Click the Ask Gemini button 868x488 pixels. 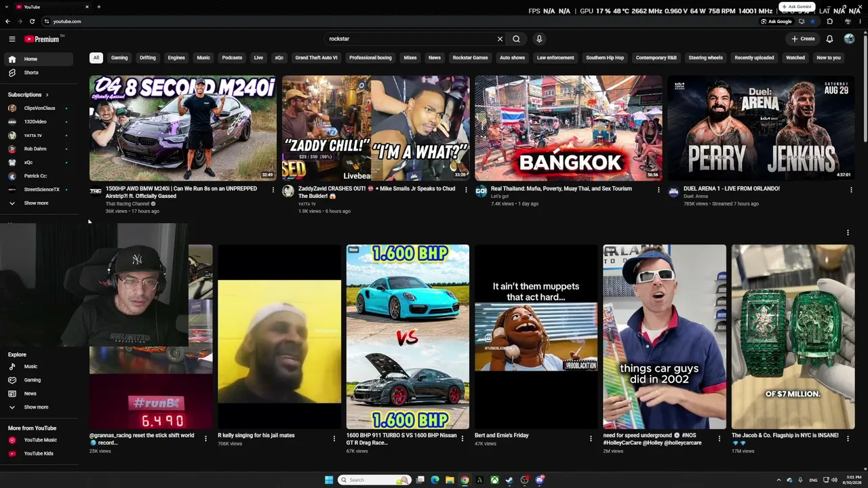(796, 7)
